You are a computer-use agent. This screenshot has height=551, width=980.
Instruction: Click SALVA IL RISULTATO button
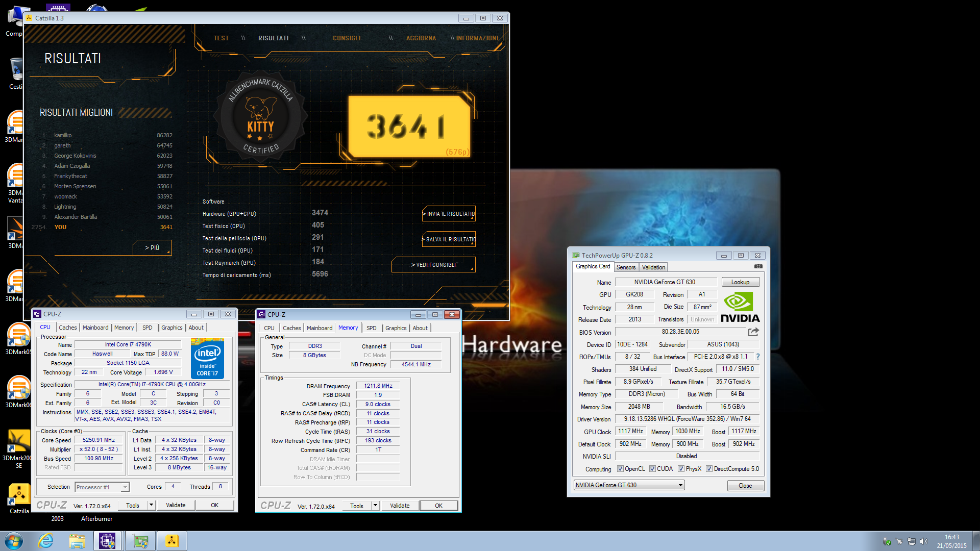coord(449,239)
